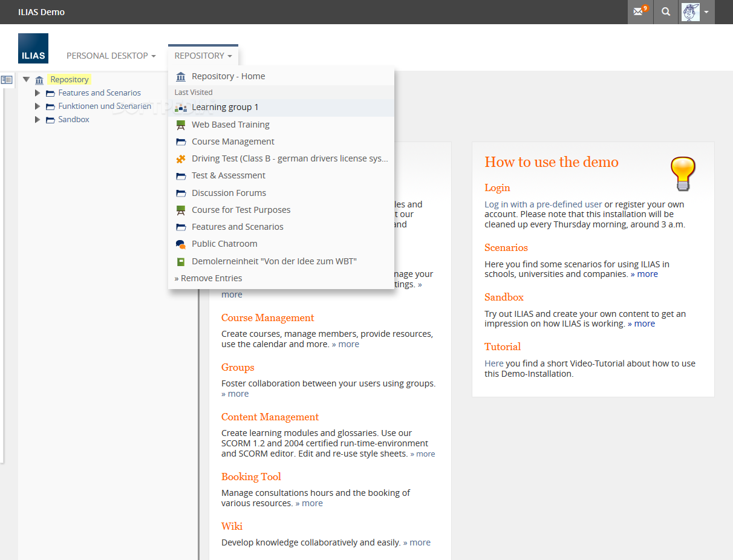Click the search magnifier icon
733x560 pixels.
pyautogui.click(x=666, y=11)
